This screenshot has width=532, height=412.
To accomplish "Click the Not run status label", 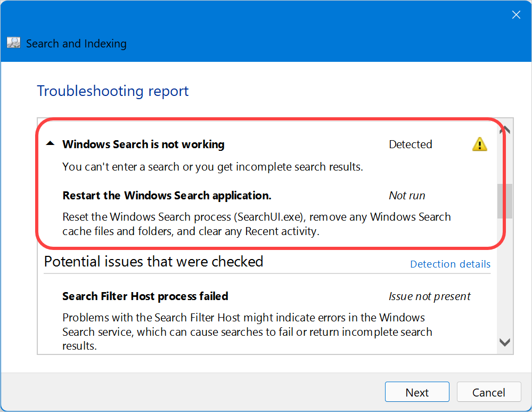I will [x=407, y=196].
